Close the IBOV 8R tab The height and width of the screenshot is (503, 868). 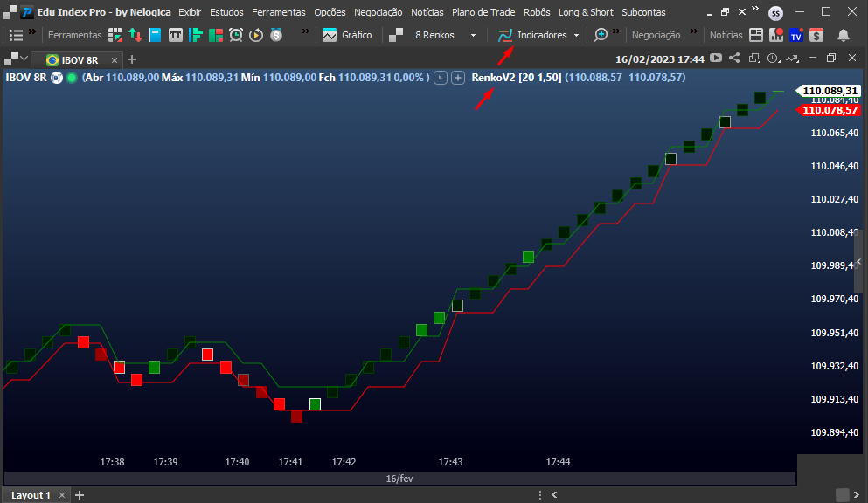114,59
